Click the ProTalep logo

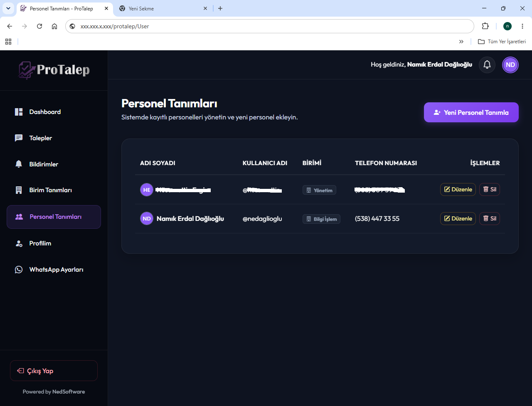54,70
